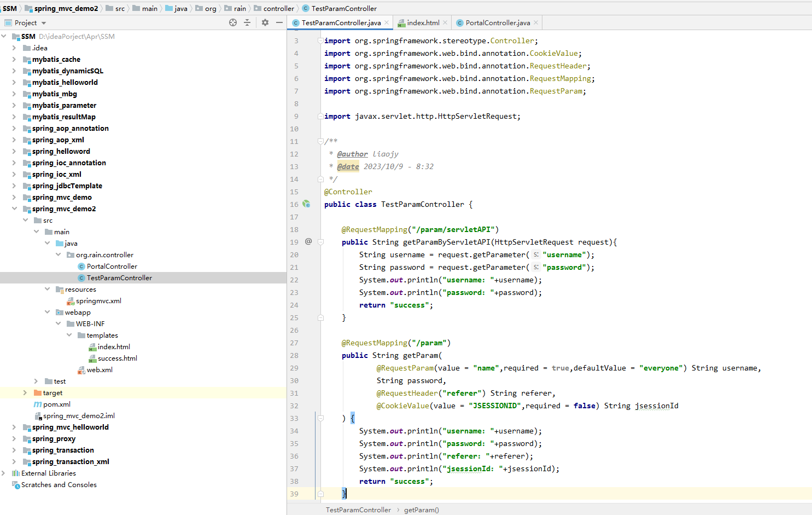Click the @Controller annotation
The width and height of the screenshot is (812, 515).
click(348, 192)
